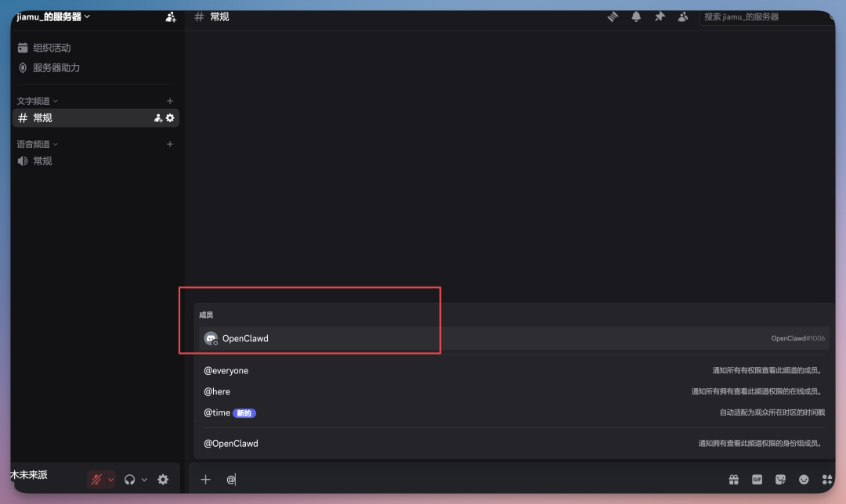Choose @here in the mention suggestions
846x504 pixels.
[x=217, y=391]
